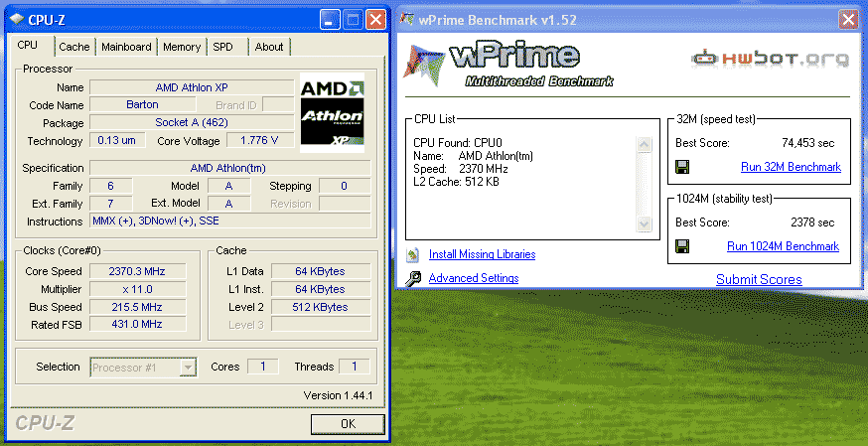Click the Level 2 value '512 KBytes'
The width and height of the screenshot is (868, 446).
[321, 307]
